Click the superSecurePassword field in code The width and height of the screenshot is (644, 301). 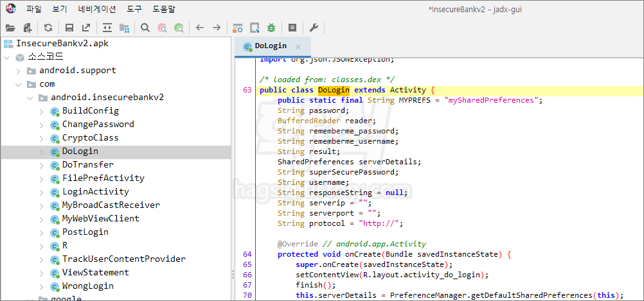click(353, 172)
